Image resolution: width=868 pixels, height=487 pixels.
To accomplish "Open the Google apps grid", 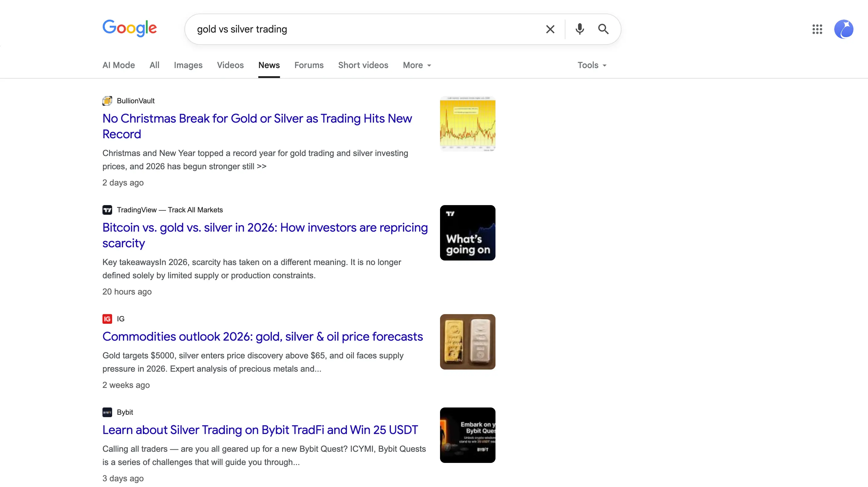I will tap(817, 29).
